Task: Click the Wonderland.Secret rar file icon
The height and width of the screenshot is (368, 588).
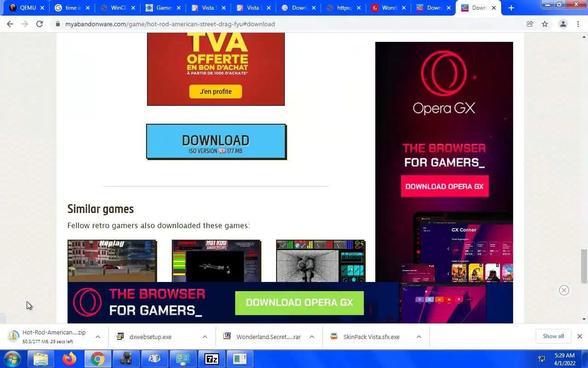Action: click(227, 336)
